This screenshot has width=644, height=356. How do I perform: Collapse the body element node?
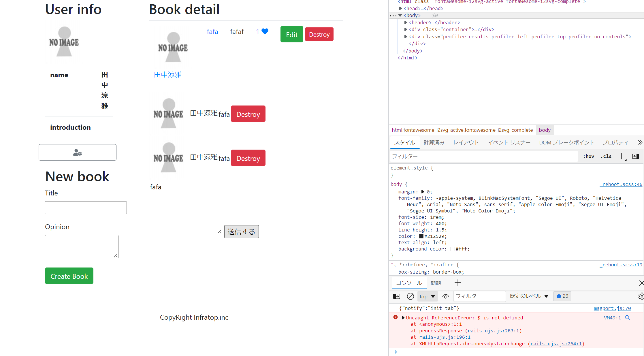tap(400, 15)
